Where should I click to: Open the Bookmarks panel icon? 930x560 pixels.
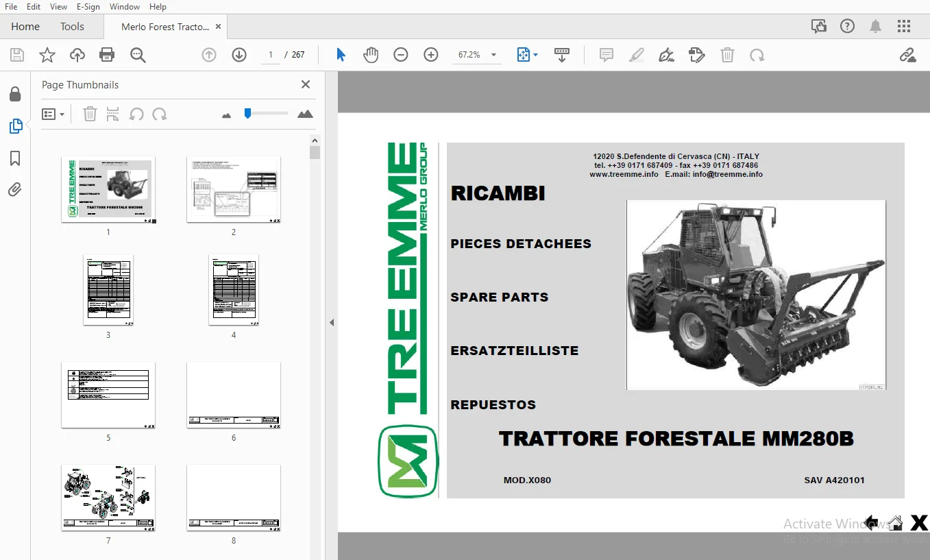click(15, 158)
